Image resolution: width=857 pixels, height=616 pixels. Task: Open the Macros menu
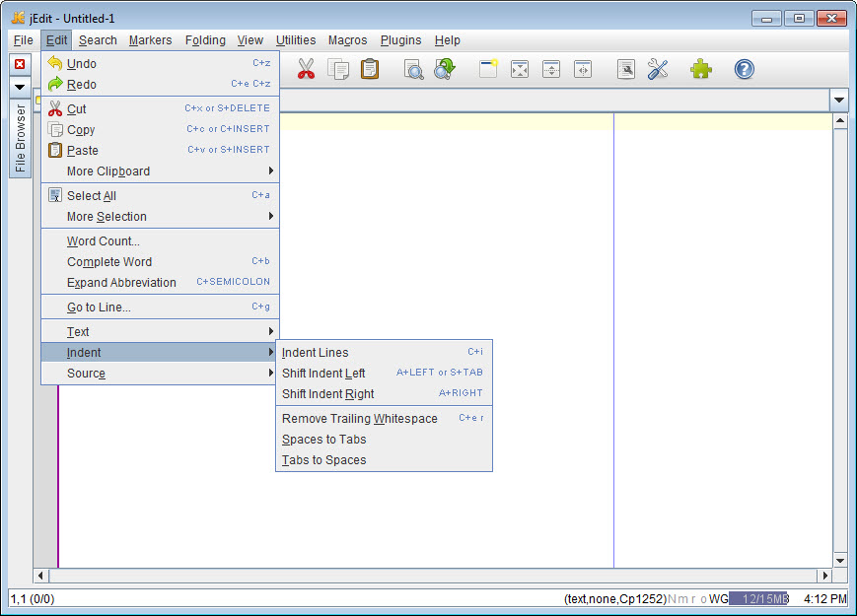[x=347, y=40]
